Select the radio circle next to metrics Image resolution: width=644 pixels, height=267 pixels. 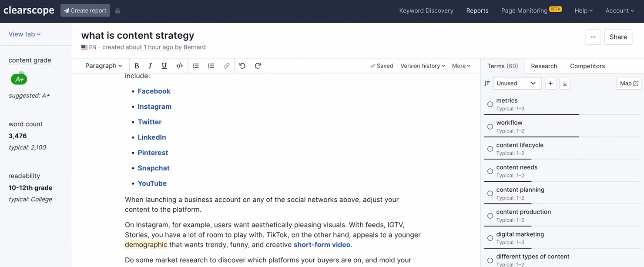(x=490, y=104)
